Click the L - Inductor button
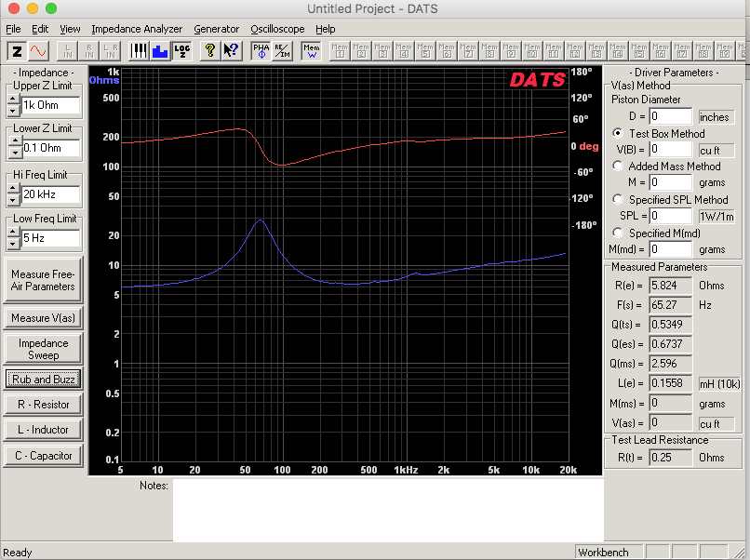750x560 pixels. (x=43, y=430)
